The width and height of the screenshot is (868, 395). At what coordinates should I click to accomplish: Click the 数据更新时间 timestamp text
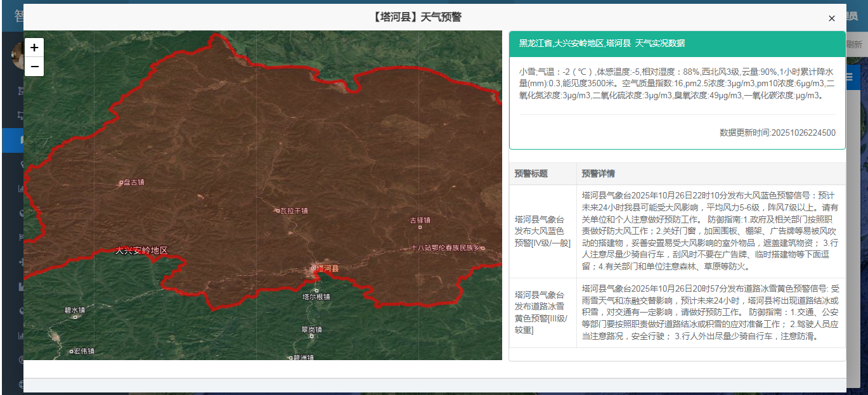pyautogui.click(x=777, y=133)
